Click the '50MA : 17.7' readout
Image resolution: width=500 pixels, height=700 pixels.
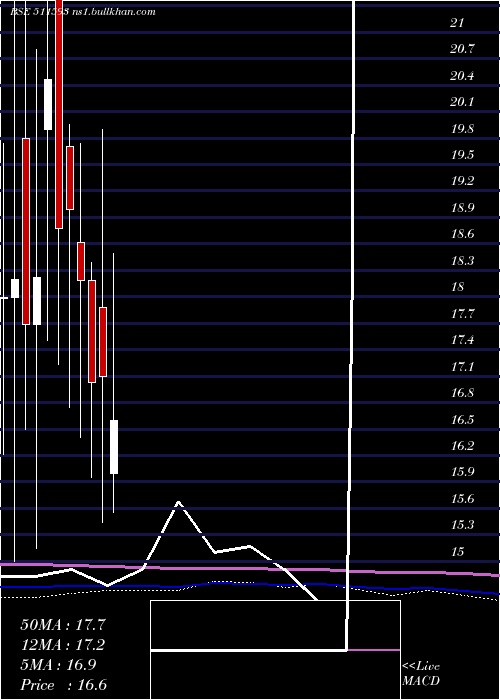click(x=63, y=624)
